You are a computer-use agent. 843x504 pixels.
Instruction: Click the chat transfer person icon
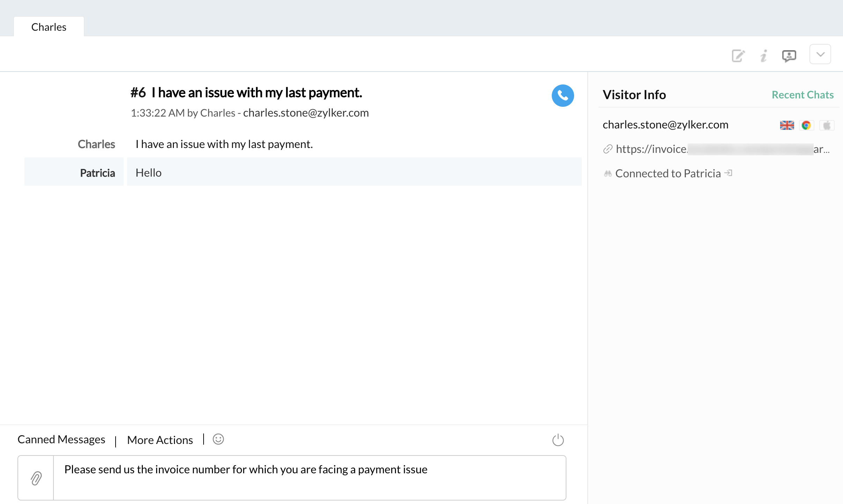[789, 56]
